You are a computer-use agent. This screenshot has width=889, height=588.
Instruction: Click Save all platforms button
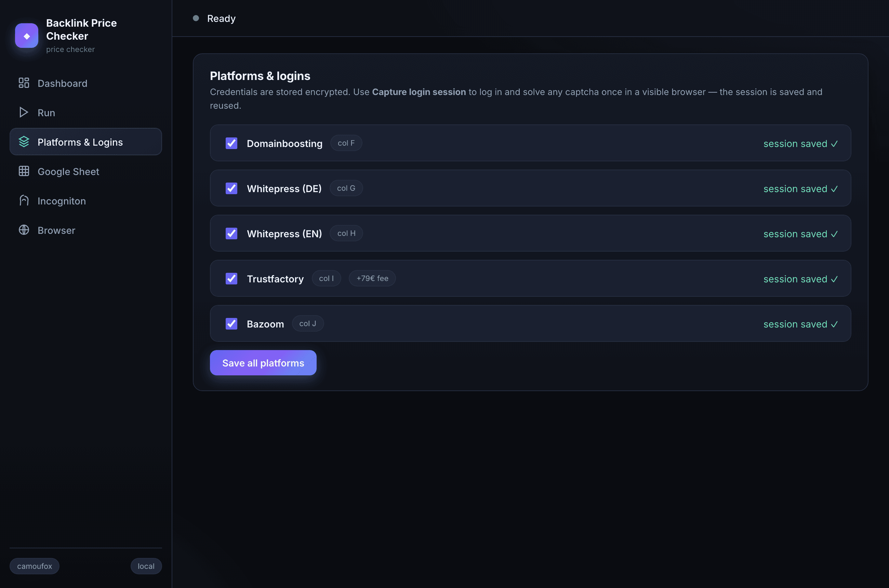point(263,363)
